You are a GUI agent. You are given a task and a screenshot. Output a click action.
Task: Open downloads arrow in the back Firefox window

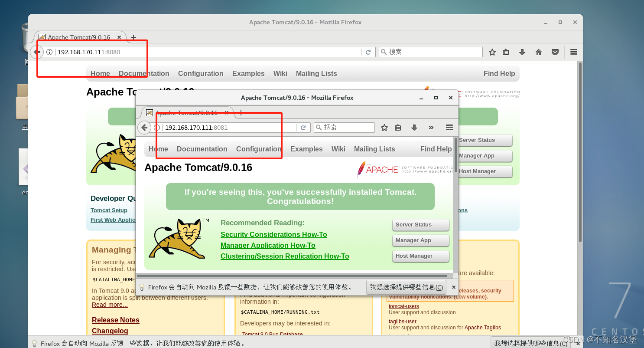[522, 52]
